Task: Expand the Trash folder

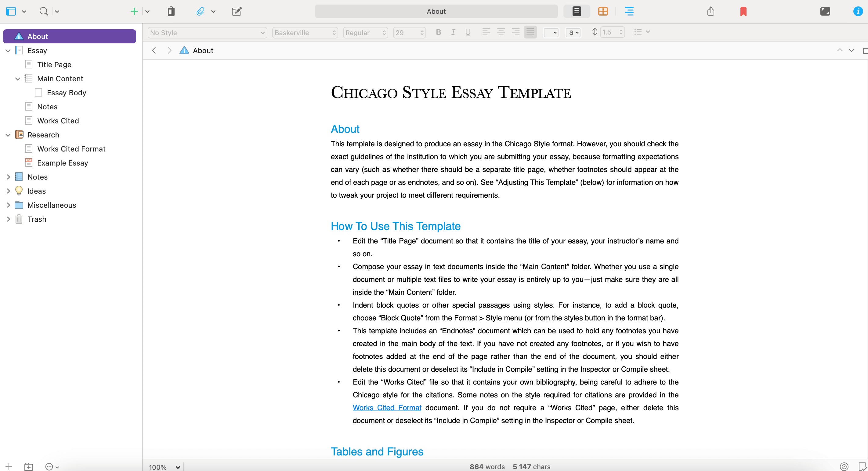Action: coord(8,219)
